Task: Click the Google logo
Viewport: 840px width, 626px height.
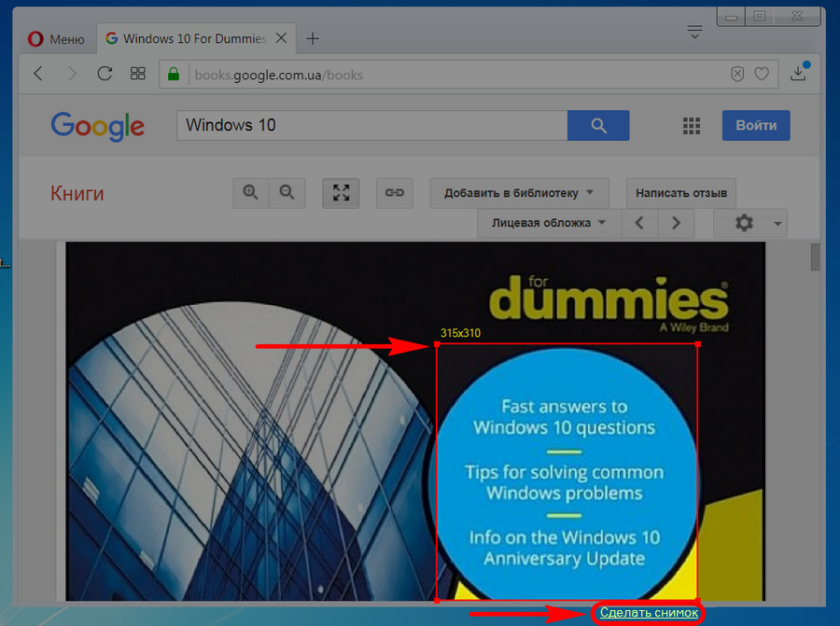Action: click(97, 126)
